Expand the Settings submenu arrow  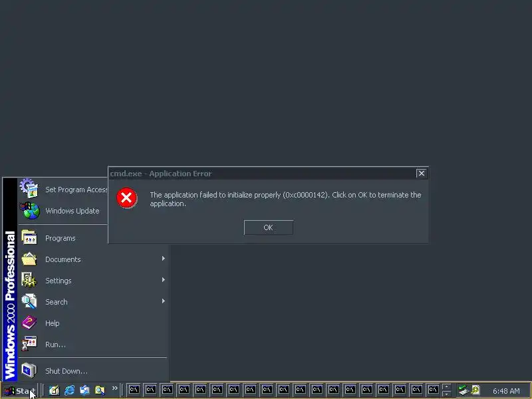click(163, 280)
